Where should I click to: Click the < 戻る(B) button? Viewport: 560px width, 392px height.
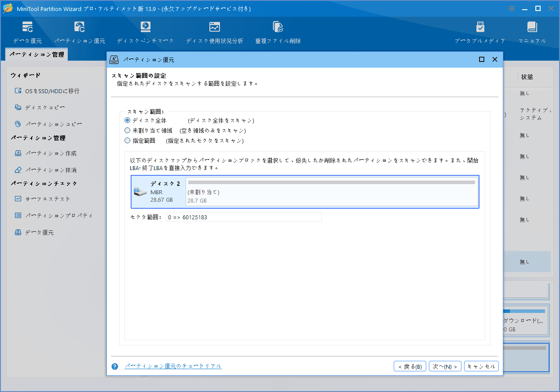pyautogui.click(x=410, y=367)
